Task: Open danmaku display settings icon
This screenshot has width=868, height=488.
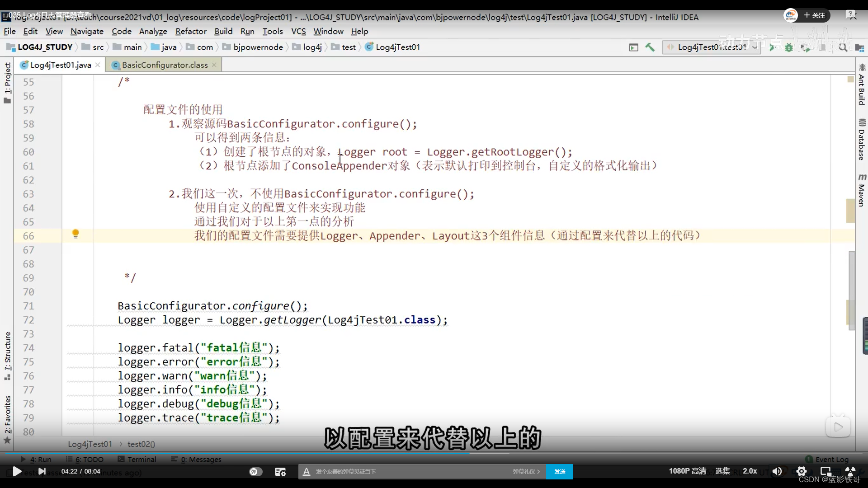Action: click(x=280, y=471)
